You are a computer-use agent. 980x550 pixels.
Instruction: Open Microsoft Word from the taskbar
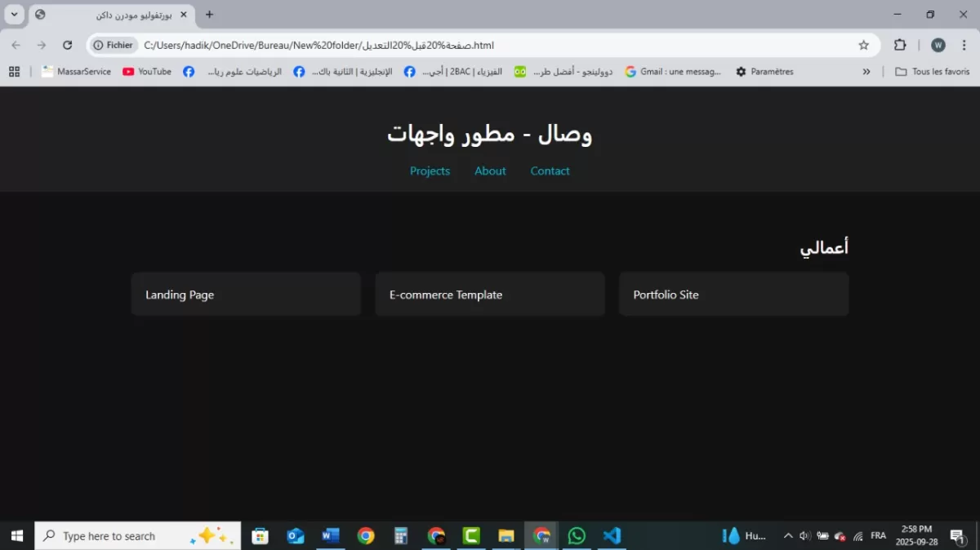tap(331, 536)
